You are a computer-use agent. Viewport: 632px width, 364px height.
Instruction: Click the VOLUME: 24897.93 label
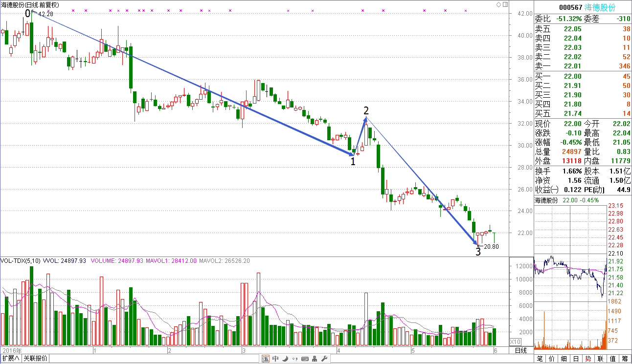pyautogui.click(x=117, y=261)
